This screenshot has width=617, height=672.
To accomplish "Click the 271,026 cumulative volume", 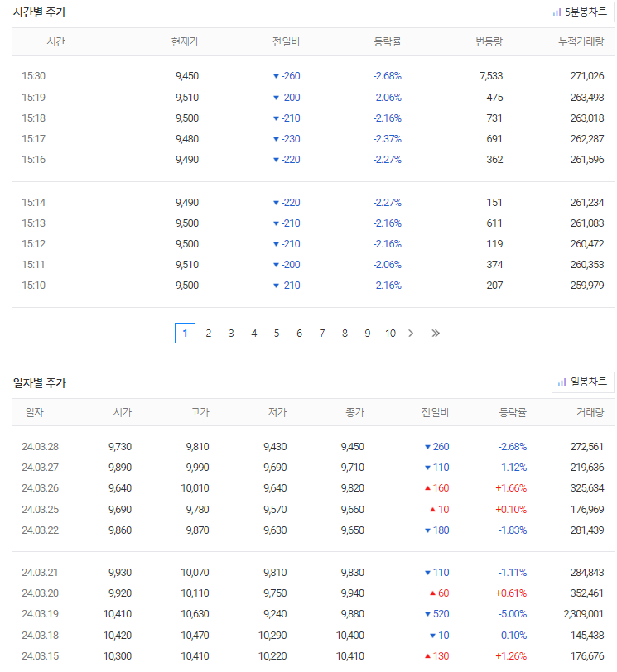I will point(587,76).
